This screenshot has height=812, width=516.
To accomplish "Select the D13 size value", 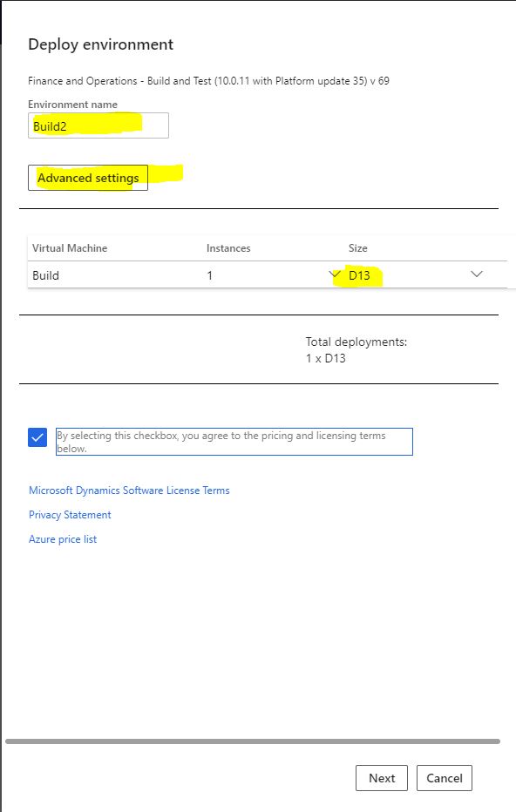I will (359, 275).
